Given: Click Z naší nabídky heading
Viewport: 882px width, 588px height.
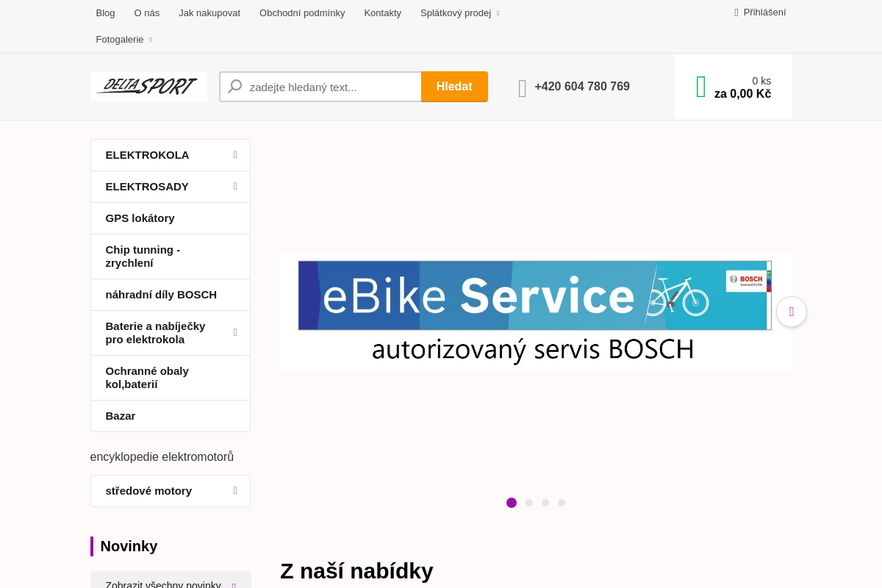Looking at the screenshot, I should (356, 571).
